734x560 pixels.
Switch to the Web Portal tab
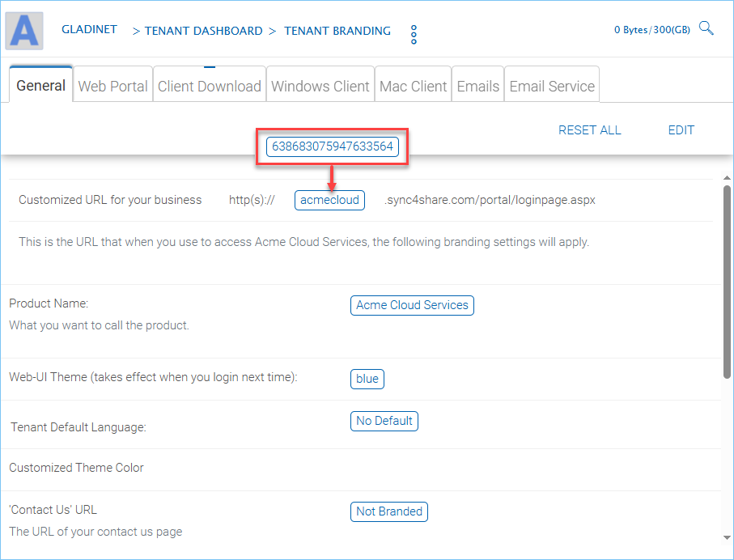pyautogui.click(x=112, y=86)
